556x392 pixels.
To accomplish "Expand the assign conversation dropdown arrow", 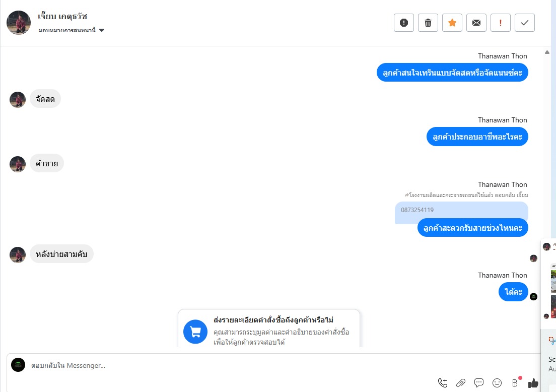I will 102,31.
